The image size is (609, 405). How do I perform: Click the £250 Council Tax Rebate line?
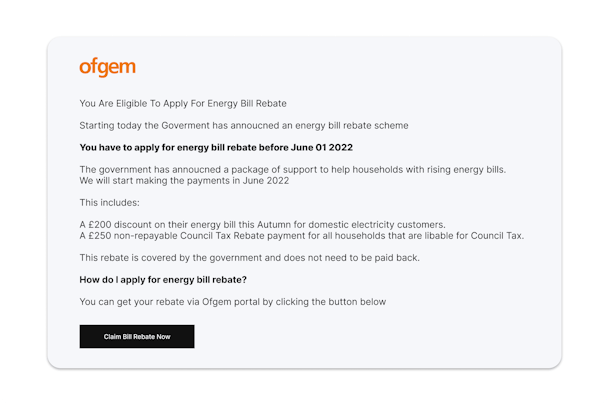[302, 236]
